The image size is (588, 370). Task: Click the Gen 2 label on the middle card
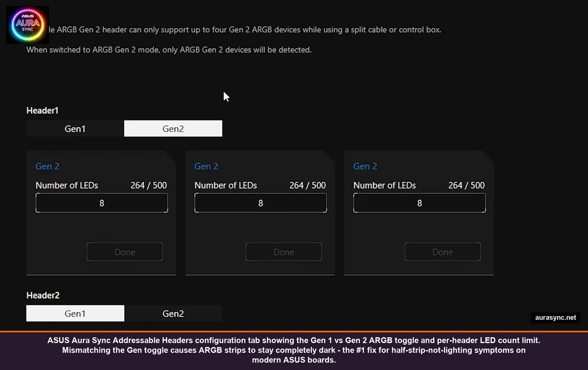point(206,166)
